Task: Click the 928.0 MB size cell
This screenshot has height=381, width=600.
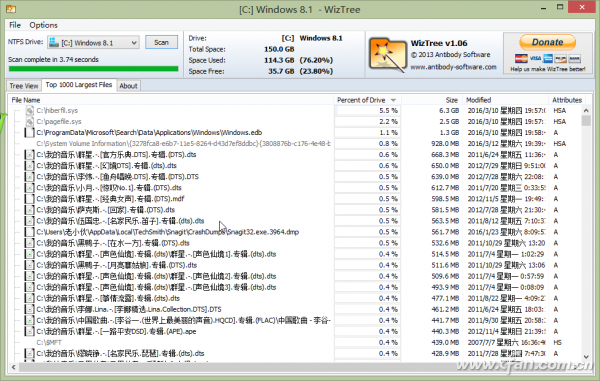Action: [445, 144]
